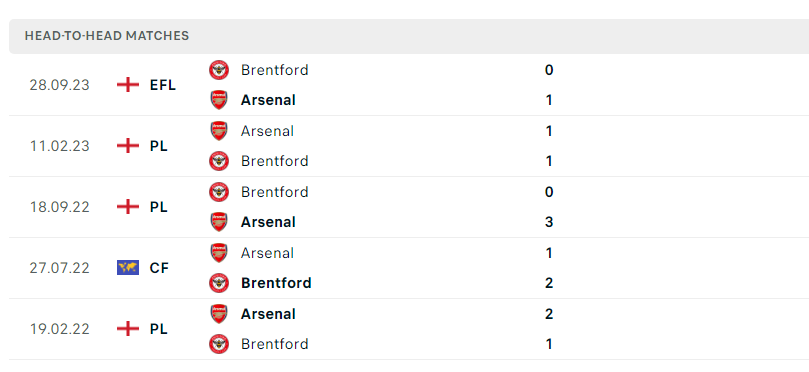Click the EFL competition label

pos(163,85)
